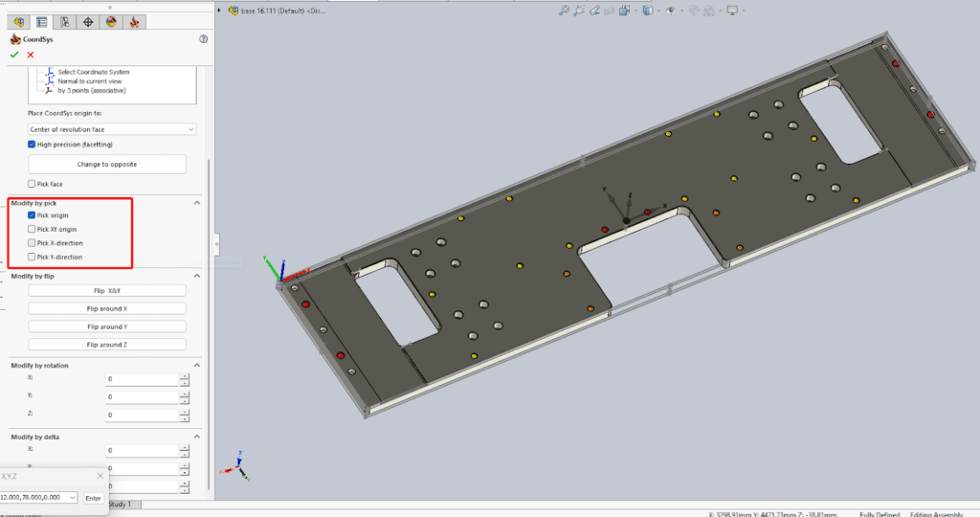Open the CoordSys help icon

pos(203,39)
